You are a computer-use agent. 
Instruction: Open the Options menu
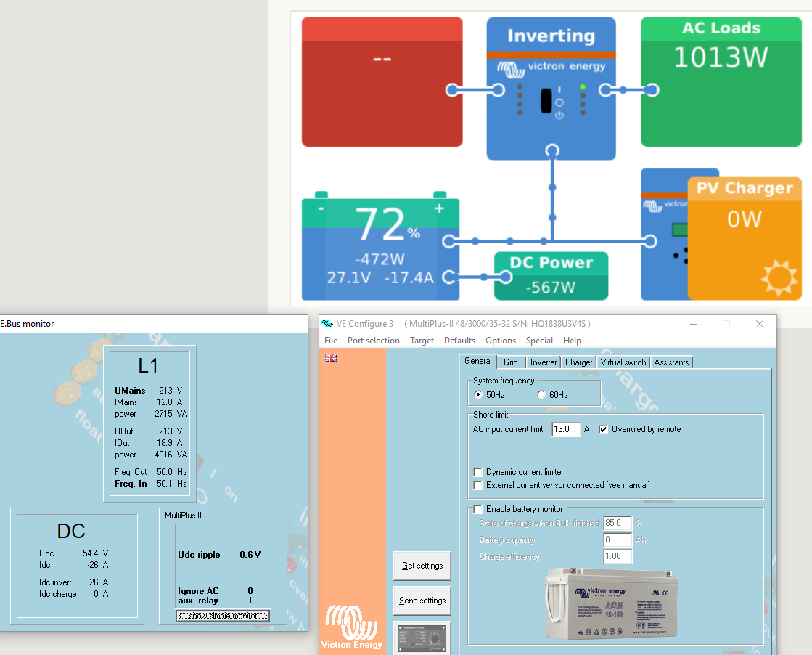coord(500,341)
